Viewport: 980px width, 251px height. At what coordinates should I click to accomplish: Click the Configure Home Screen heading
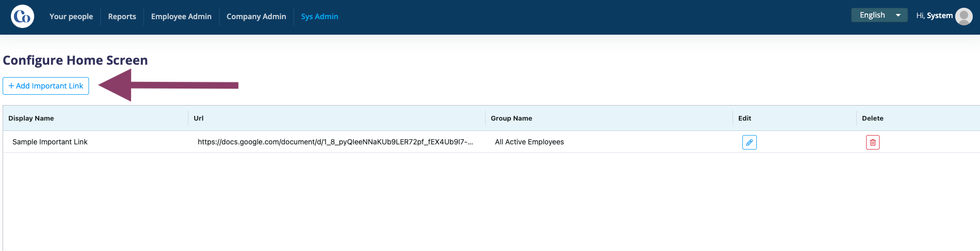pos(76,61)
